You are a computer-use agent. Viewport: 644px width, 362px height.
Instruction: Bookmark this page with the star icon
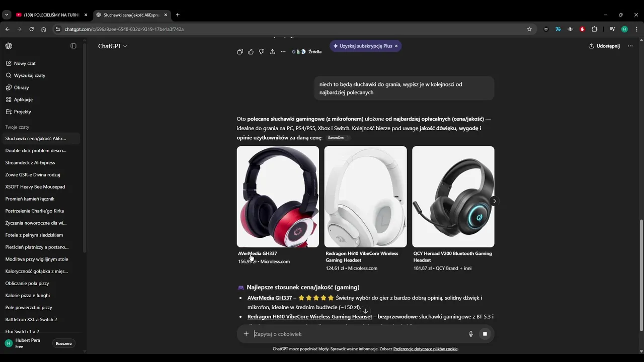click(529, 29)
